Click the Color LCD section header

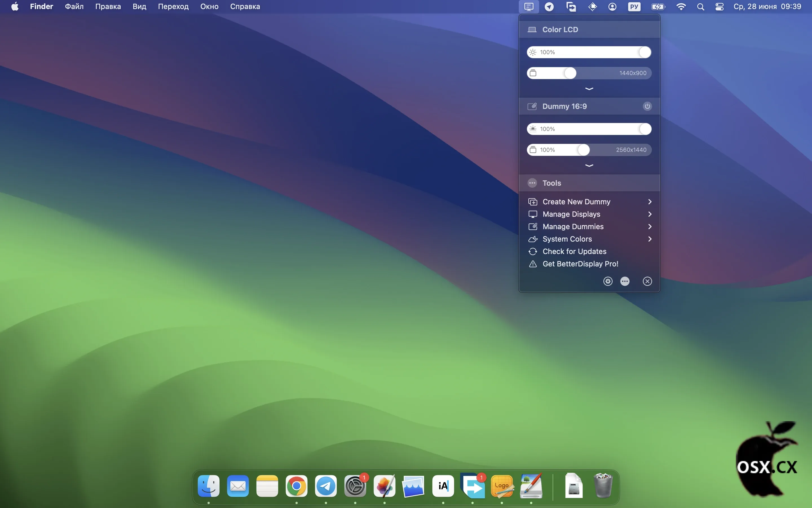[590, 30]
